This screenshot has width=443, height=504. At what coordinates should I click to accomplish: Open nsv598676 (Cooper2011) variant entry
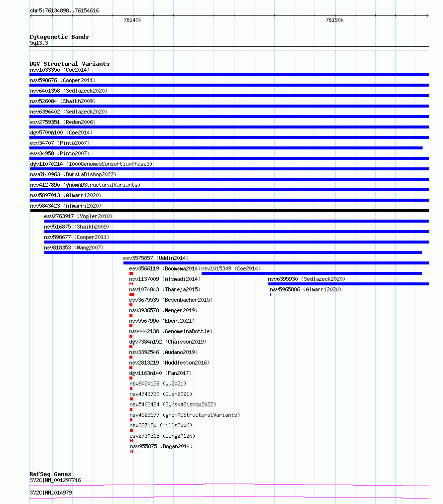pyautogui.click(x=63, y=80)
